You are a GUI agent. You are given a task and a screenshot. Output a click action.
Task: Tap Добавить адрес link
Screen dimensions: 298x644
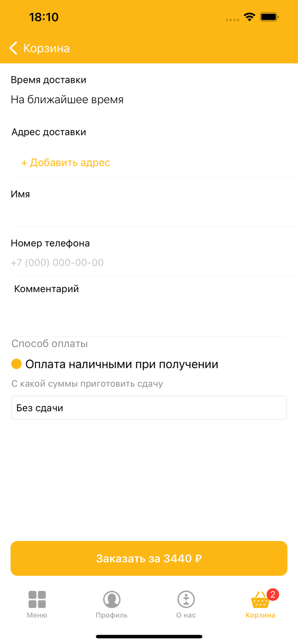coord(65,163)
